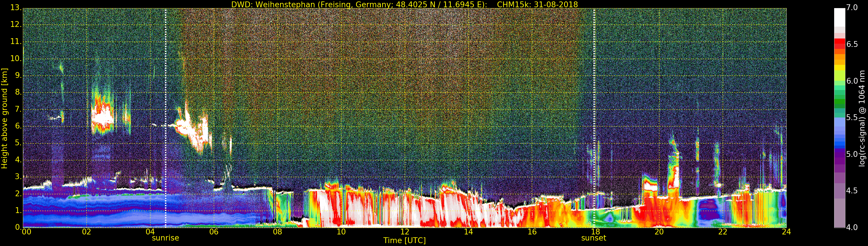Screen dimensions: 868x246
Task: Click the "4.5" colorbar tick label
Action: point(852,191)
